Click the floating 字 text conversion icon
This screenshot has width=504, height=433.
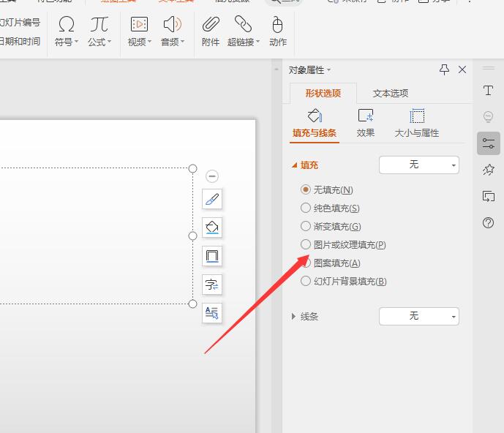[212, 285]
